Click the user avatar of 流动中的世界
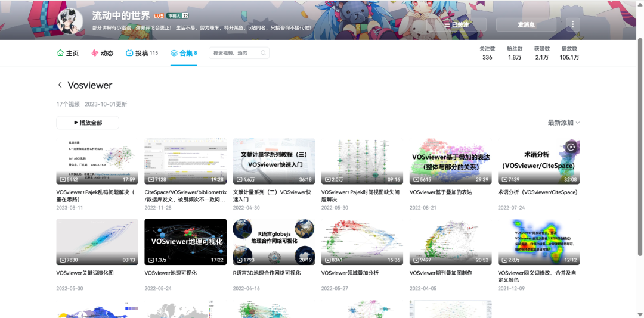Image resolution: width=644 pixels, height=318 pixels. (x=70, y=21)
